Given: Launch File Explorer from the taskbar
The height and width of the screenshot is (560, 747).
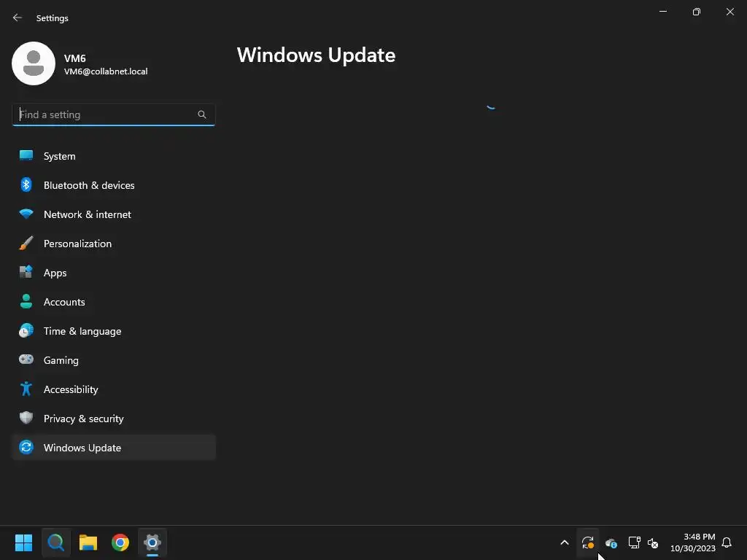Looking at the screenshot, I should click(x=88, y=542).
